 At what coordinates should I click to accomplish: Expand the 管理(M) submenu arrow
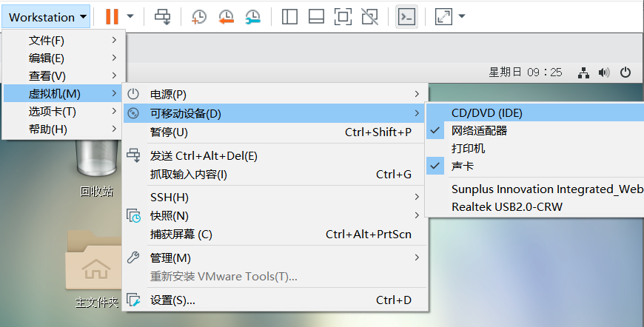pos(417,257)
